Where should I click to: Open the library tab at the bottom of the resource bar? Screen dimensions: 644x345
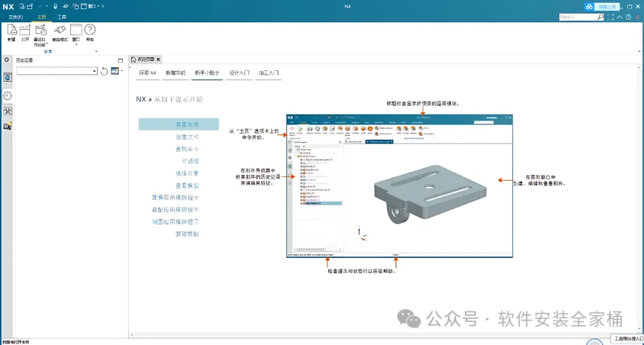[7, 126]
